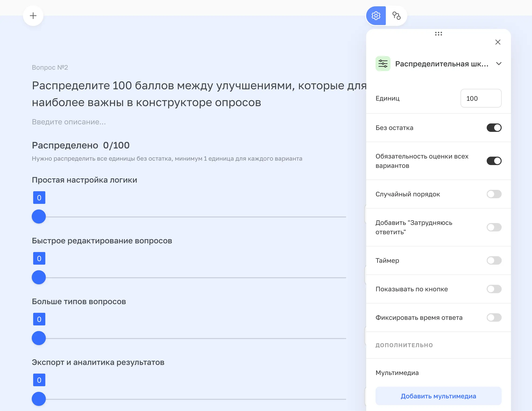Click the Больше типов вопросов option label
Viewport: 532px width, 411px height.
pyautogui.click(x=79, y=302)
